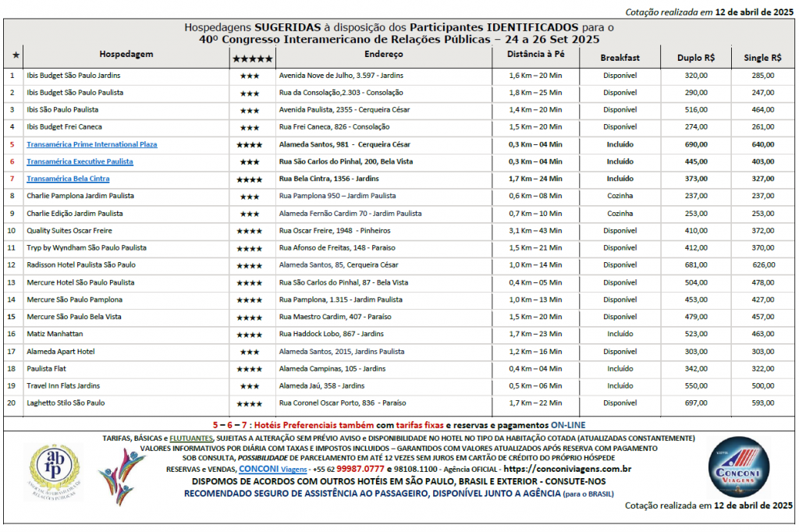Viewport: 799px width, 532px height.
Task: Click Tryp by Wyndham São Paulo Paulista
Action: pos(87,247)
